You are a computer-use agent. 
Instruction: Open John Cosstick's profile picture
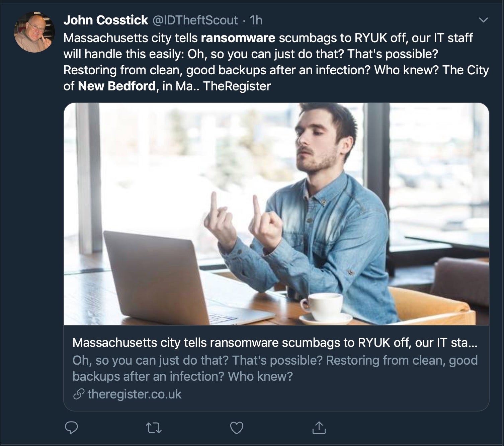[34, 32]
